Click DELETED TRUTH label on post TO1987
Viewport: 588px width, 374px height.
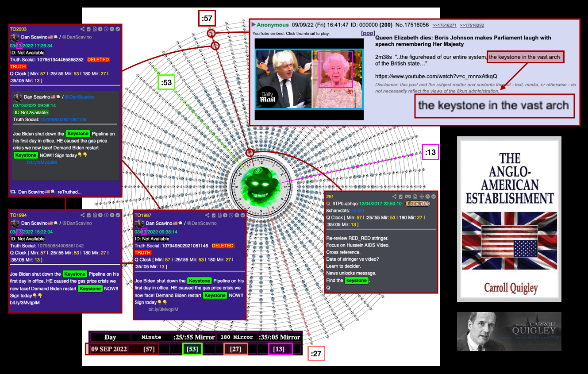[223, 246]
